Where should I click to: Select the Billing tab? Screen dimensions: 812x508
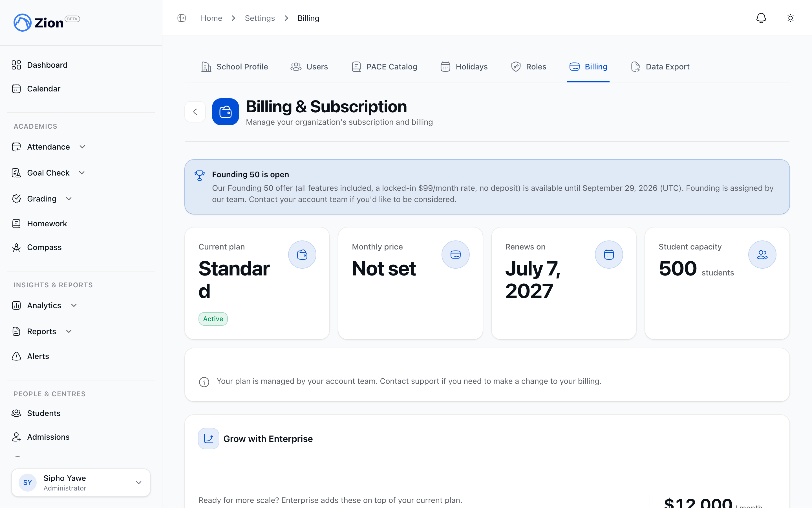pos(588,67)
